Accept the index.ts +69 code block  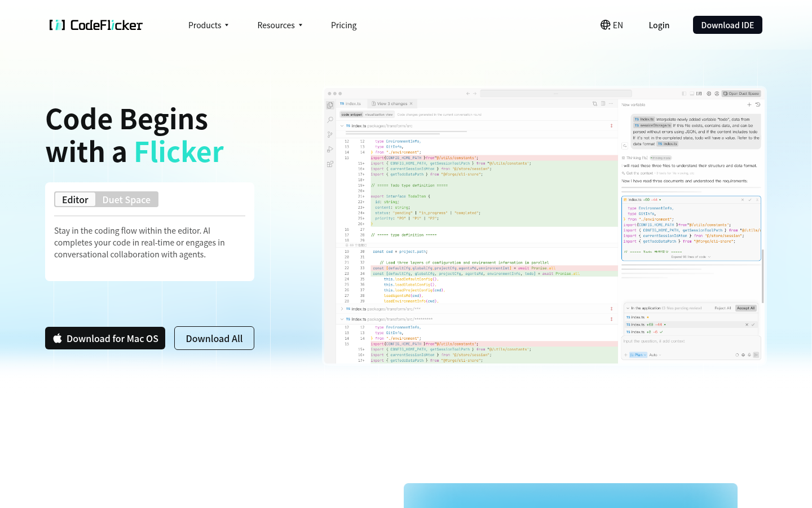click(750, 200)
